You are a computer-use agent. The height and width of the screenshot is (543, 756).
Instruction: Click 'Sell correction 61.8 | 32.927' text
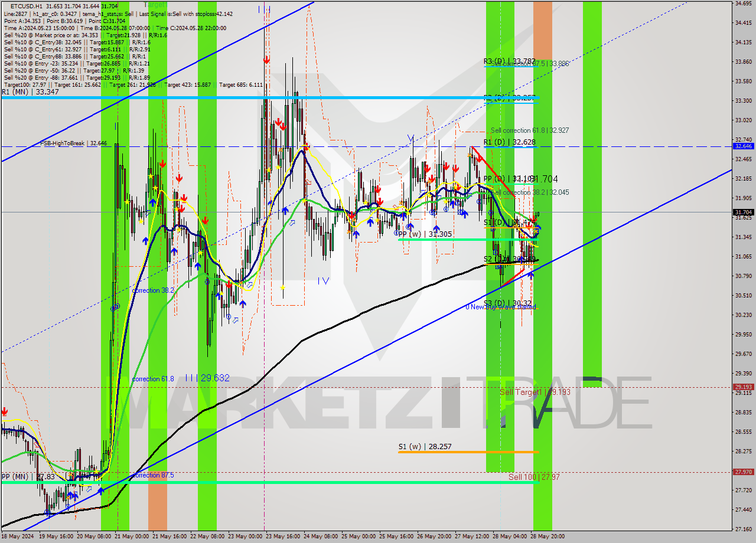click(530, 130)
